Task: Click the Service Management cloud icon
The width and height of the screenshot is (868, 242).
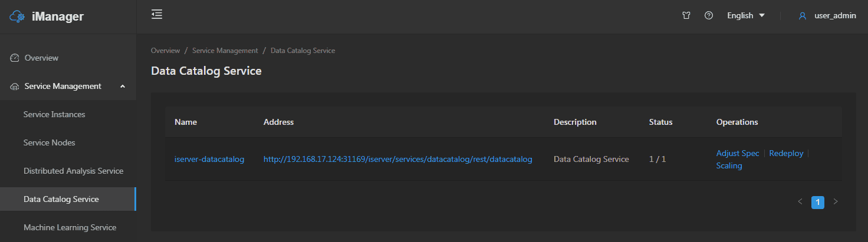Action: point(15,87)
